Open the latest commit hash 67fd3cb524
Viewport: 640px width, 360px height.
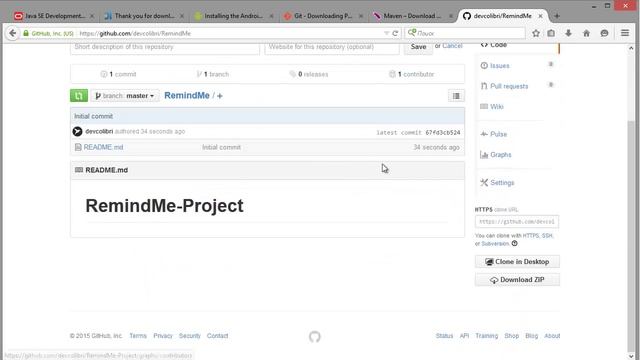(443, 133)
